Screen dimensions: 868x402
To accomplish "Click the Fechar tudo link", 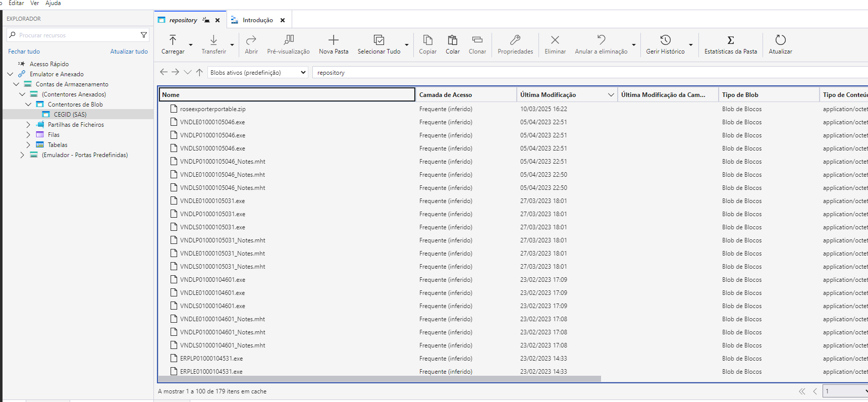I will [24, 52].
